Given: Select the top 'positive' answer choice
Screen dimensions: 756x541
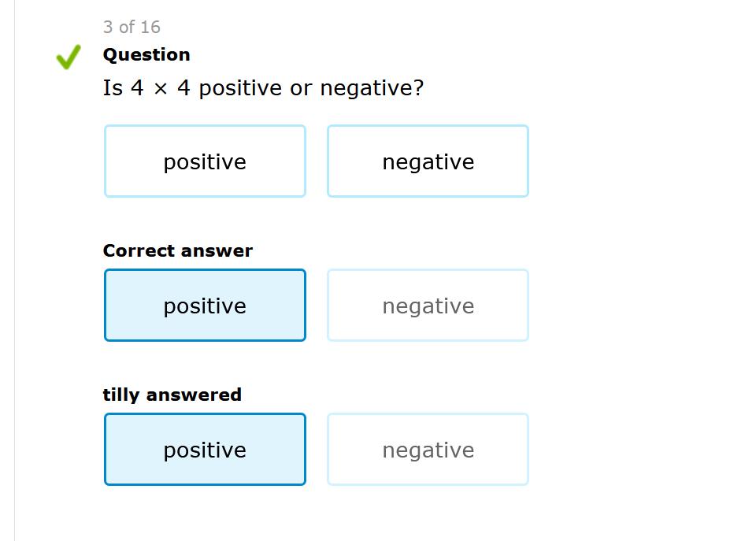Looking at the screenshot, I should tap(205, 161).
